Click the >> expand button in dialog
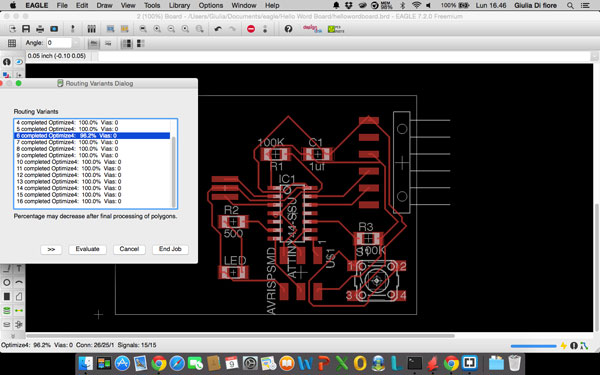Screen dimensions: 600x375 pyautogui.click(x=51, y=249)
